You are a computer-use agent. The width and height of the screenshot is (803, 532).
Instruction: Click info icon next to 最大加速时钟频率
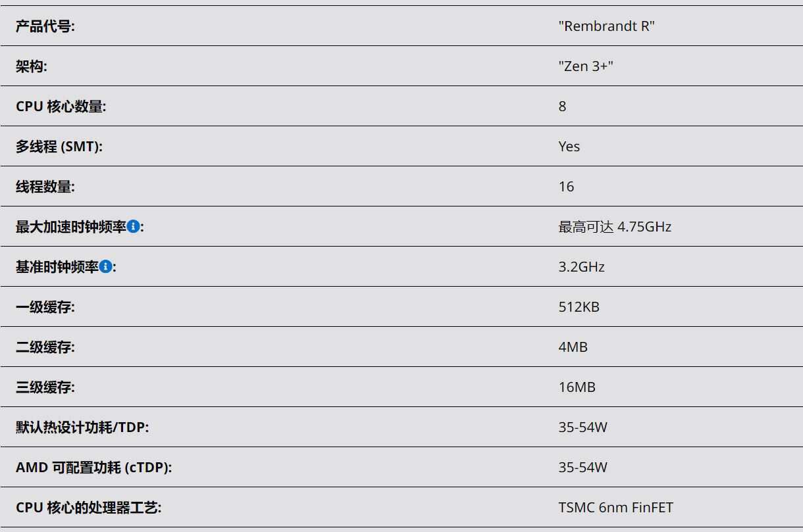click(x=133, y=226)
